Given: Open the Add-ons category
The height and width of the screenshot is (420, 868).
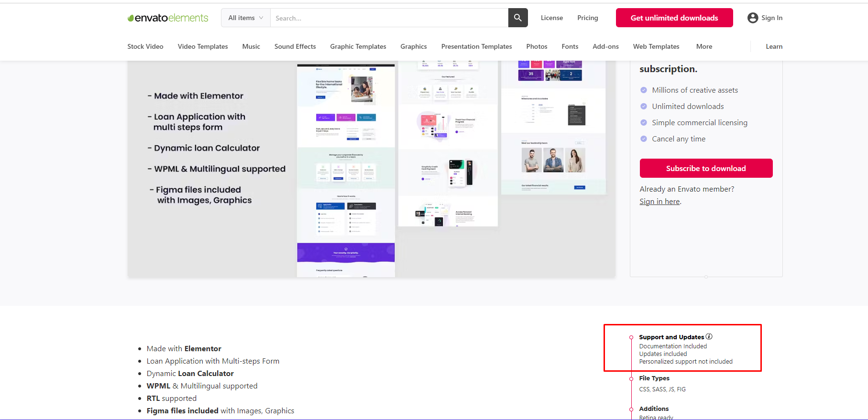Looking at the screenshot, I should (x=605, y=46).
